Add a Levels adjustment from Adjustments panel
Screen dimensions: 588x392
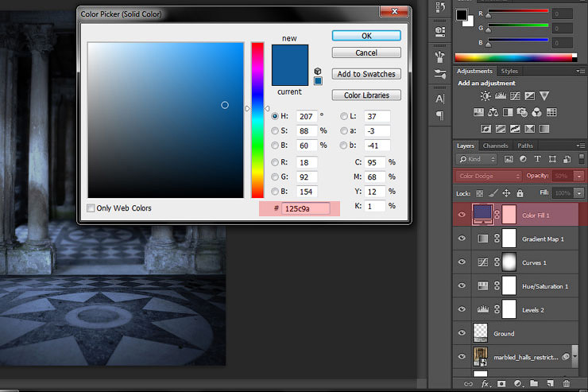click(x=501, y=96)
